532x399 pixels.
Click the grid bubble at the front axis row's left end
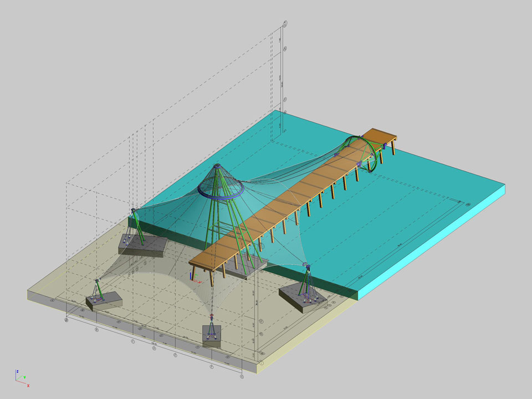click(66, 320)
